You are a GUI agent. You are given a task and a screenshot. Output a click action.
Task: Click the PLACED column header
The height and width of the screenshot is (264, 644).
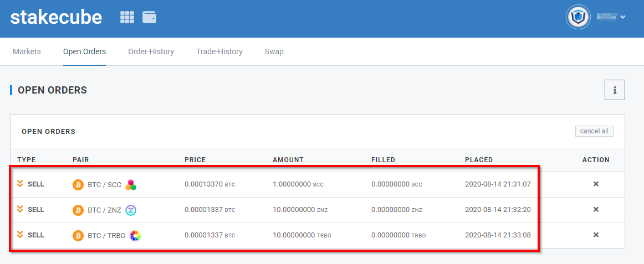[x=479, y=160]
